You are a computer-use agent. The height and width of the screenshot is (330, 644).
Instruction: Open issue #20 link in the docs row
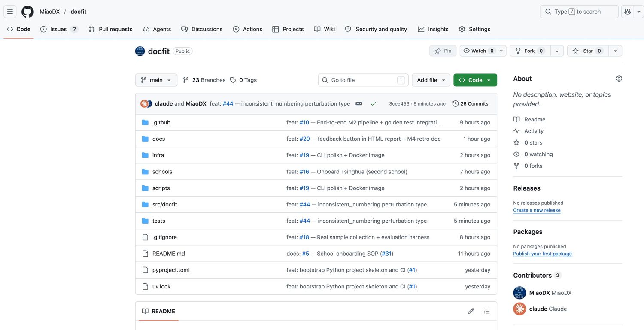pyautogui.click(x=305, y=139)
